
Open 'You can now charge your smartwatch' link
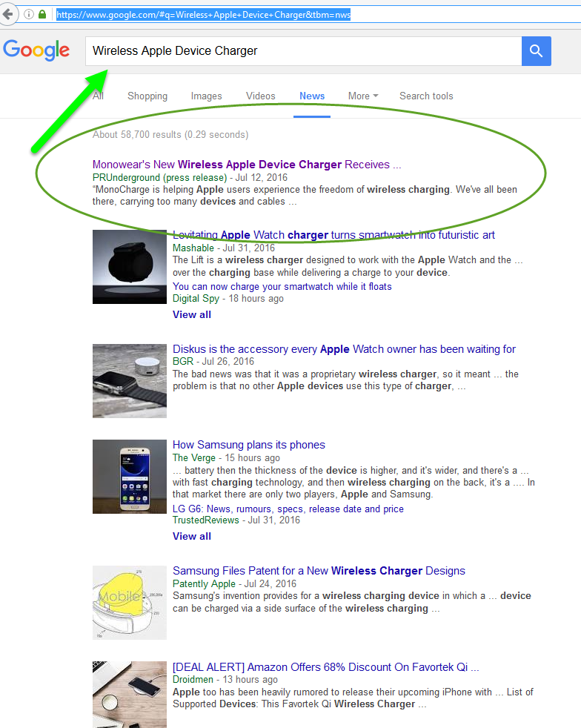tap(282, 286)
